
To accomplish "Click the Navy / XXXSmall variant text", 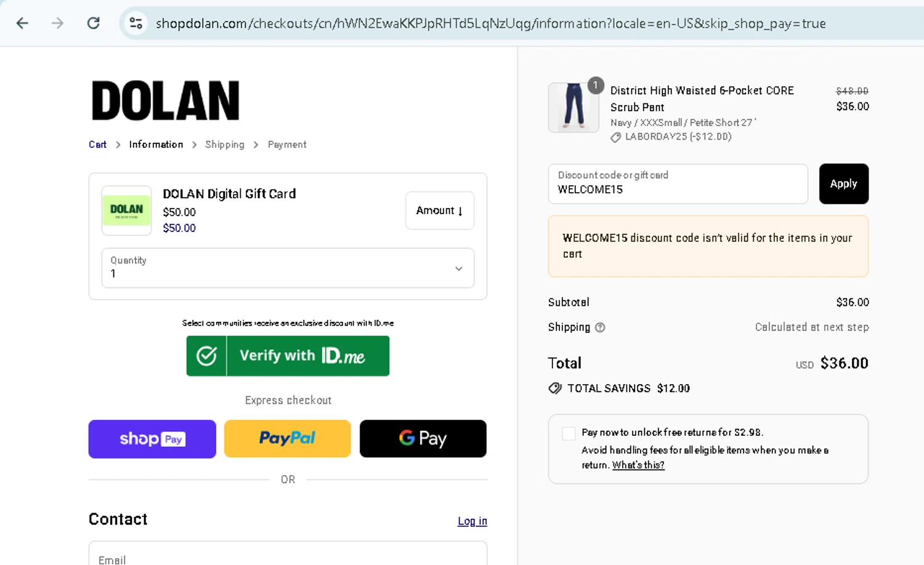I will tap(683, 122).
